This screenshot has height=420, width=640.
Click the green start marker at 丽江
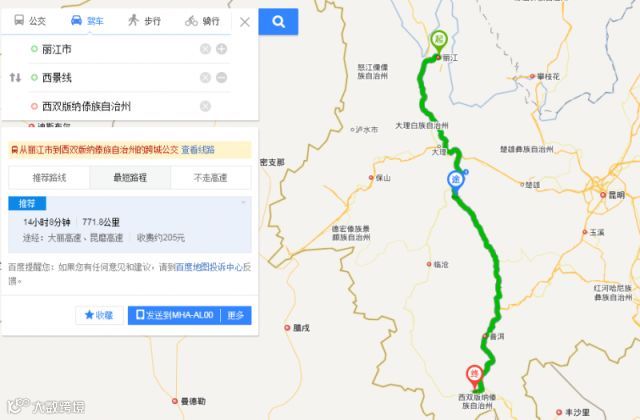coord(439,42)
